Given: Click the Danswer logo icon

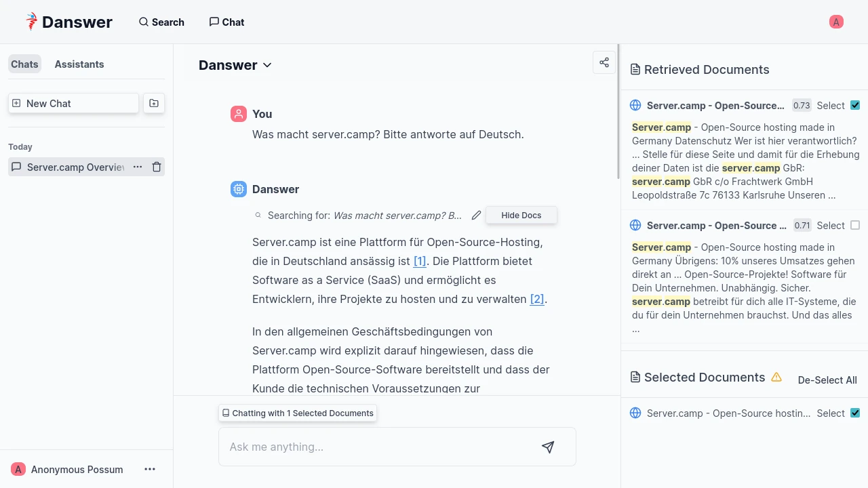Looking at the screenshot, I should [x=31, y=22].
